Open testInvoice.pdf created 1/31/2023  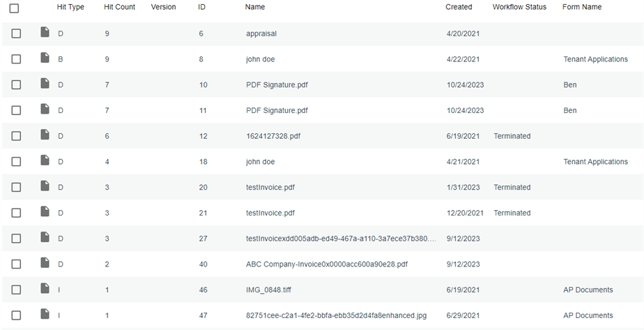click(270, 187)
